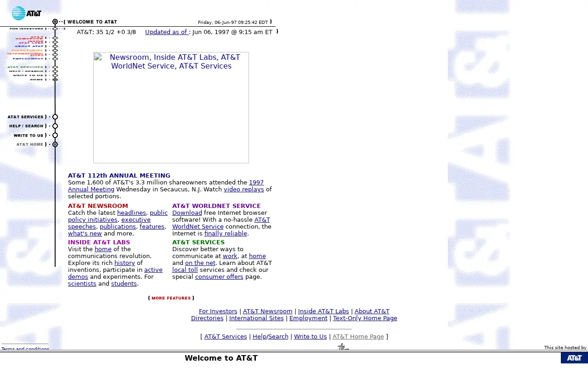Open the large HELP / SEARCH sidebar label
Viewport: 588px width, 368px height.
[27, 126]
